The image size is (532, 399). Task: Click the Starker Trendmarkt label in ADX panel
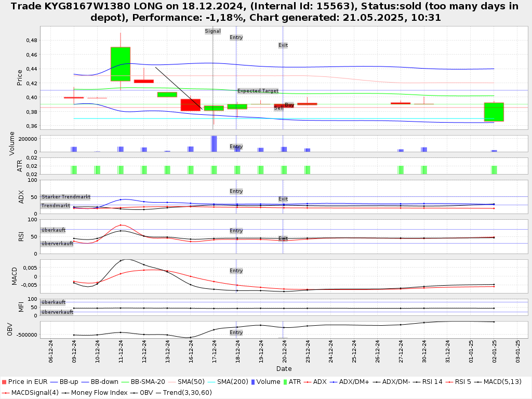point(66,197)
